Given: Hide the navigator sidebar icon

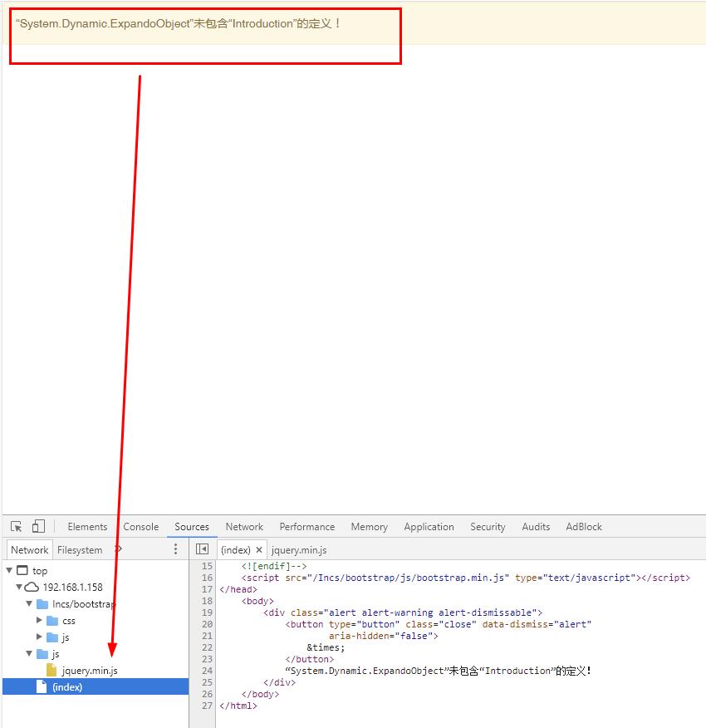Looking at the screenshot, I should point(202,549).
